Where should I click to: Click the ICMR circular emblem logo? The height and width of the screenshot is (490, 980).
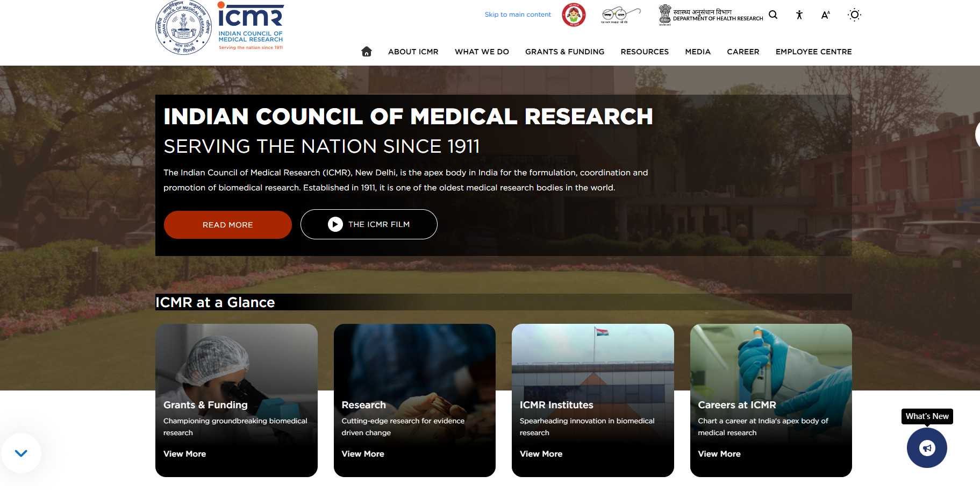pos(183,27)
